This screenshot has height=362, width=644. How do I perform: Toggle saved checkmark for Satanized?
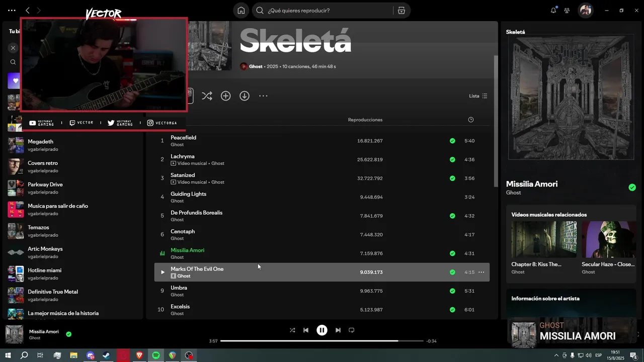click(x=452, y=178)
